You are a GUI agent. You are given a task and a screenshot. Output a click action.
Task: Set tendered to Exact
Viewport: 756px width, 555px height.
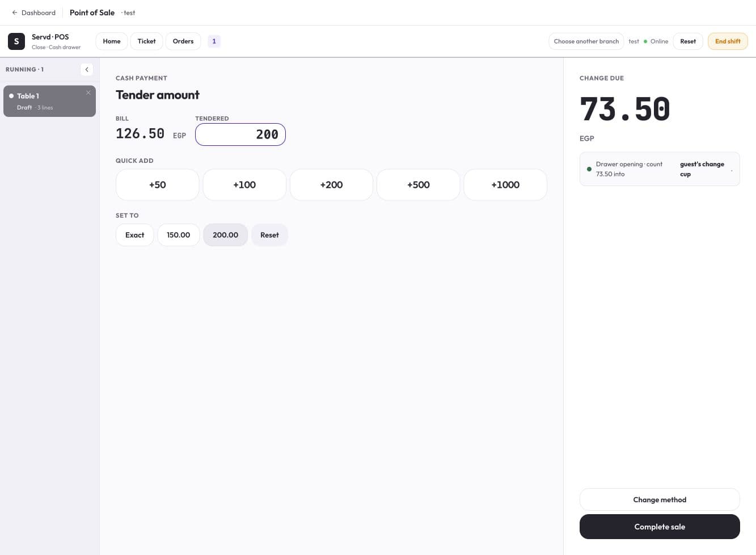click(x=134, y=235)
